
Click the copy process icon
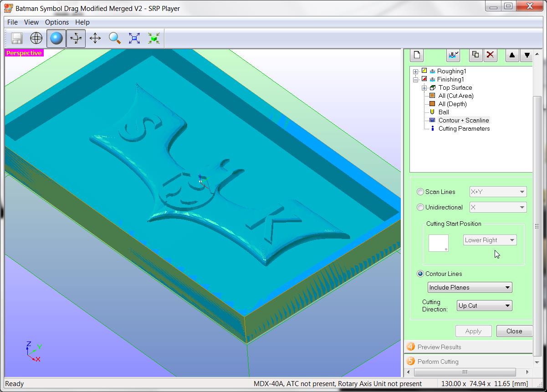click(475, 55)
